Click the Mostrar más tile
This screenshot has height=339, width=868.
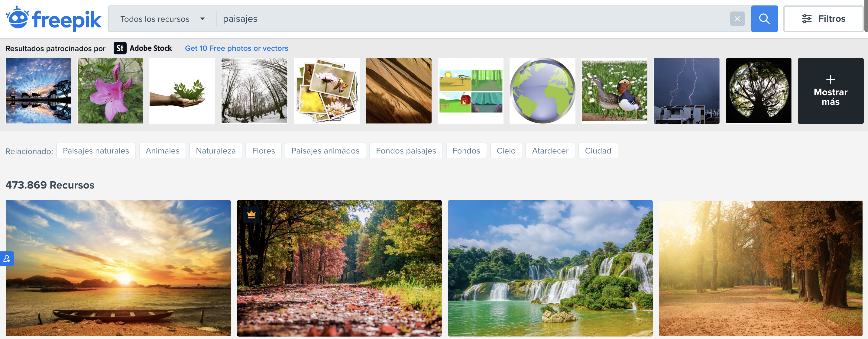(x=831, y=91)
